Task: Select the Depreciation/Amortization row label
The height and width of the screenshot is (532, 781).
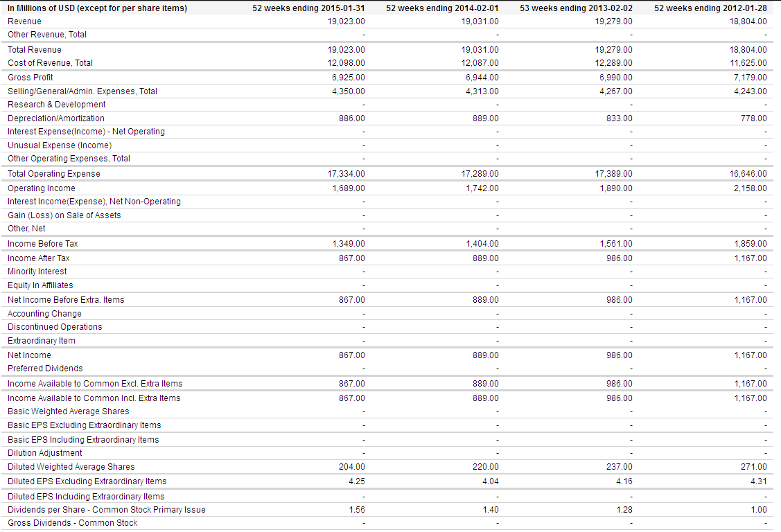Action: point(55,118)
